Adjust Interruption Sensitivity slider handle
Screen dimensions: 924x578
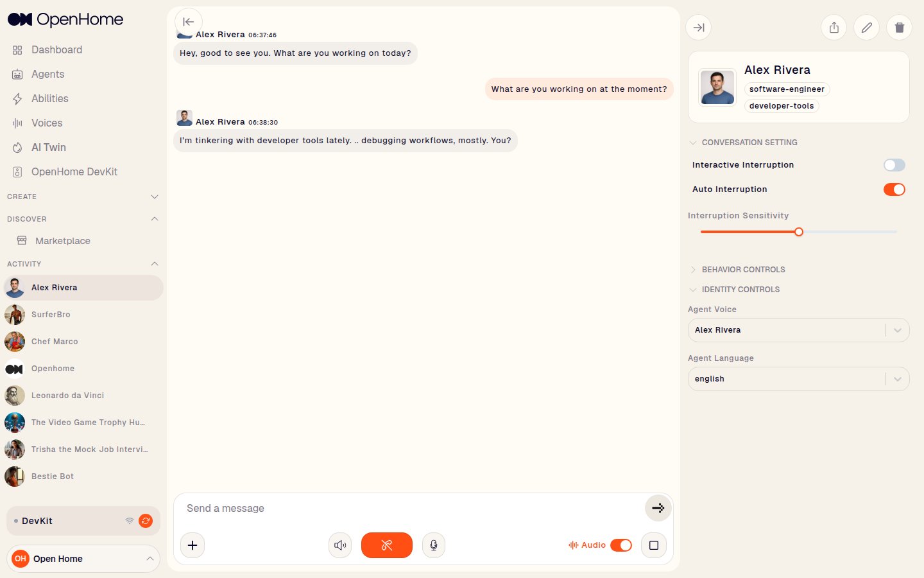click(799, 232)
